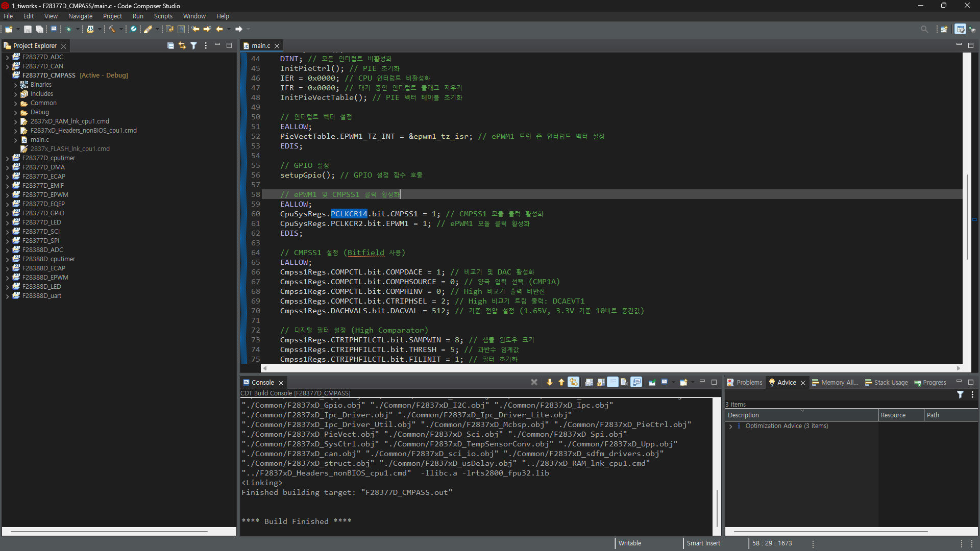The height and width of the screenshot is (551, 980).
Task: Expand the F28377D_EPWM project
Action: click(x=7, y=195)
